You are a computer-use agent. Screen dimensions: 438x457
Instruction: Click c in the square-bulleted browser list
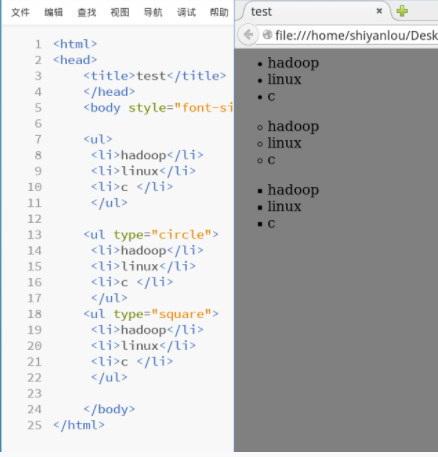(x=271, y=224)
